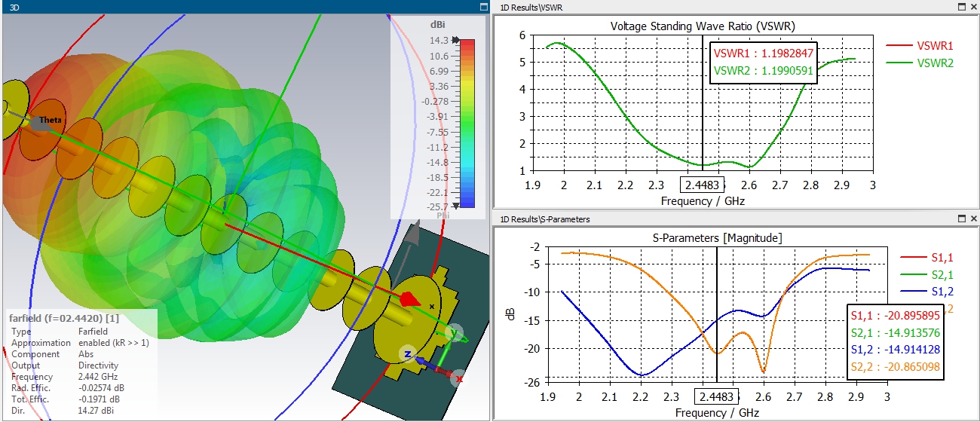The image size is (980, 422).
Task: Click the red x-axis handle circle
Action: 458,378
